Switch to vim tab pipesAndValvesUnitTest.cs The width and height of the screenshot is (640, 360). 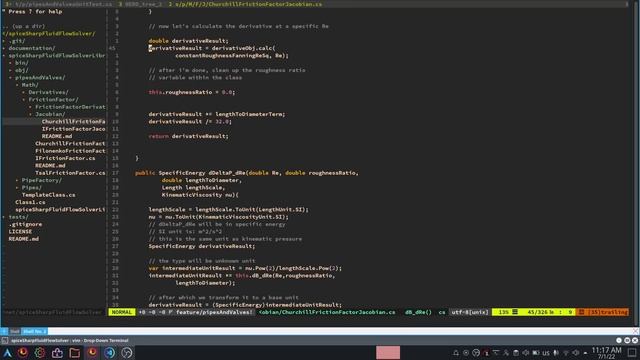pyautogui.click(x=60, y=4)
